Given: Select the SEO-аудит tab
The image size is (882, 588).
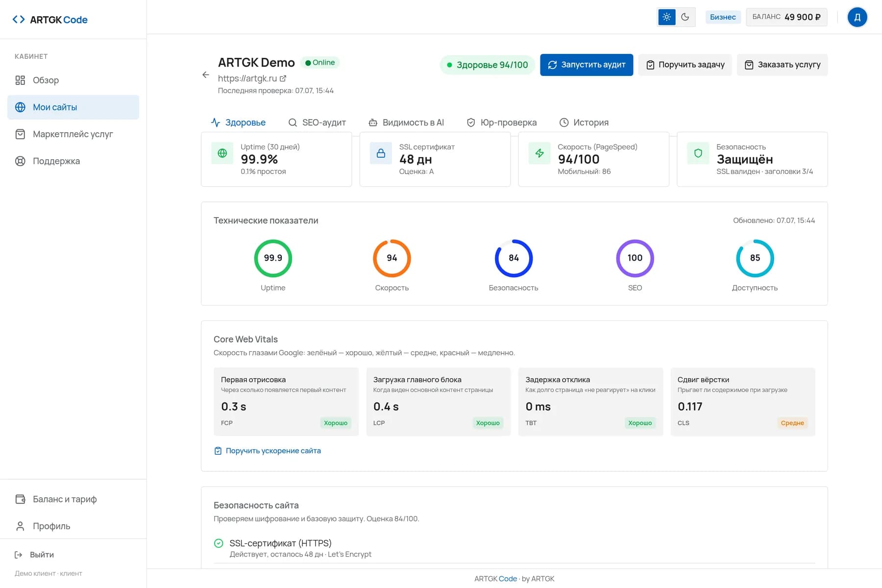Looking at the screenshot, I should coord(317,122).
